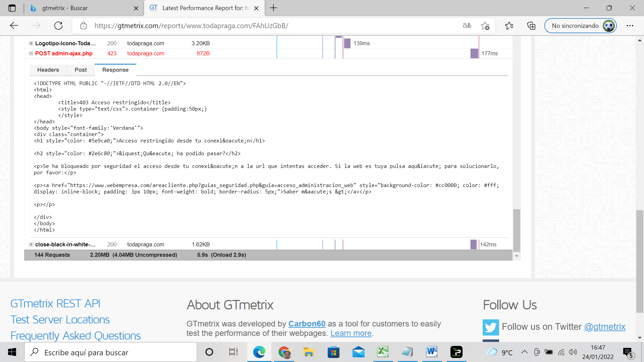This screenshot has width=644, height=362.
Task: Open the Frequently Asked Questions link
Action: point(75,336)
